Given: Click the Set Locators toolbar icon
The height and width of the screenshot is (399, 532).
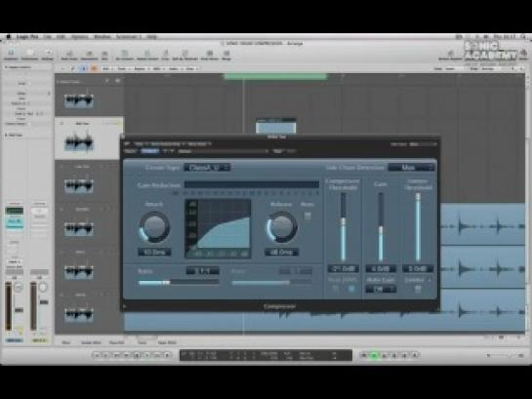Looking at the screenshot, I should 125,55.
